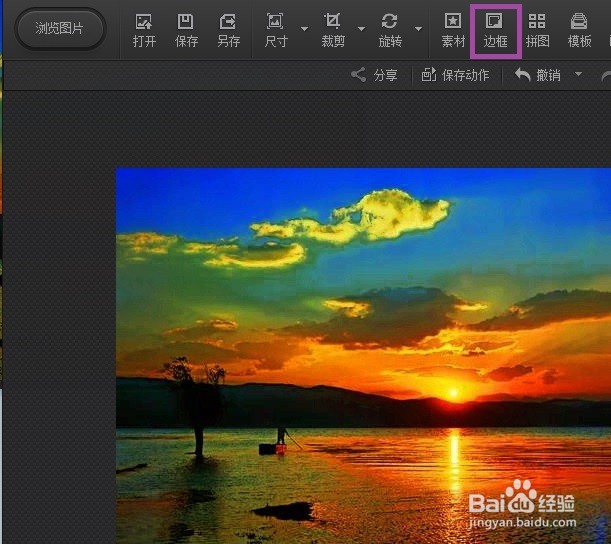Undo with the 撤销 button
The image size is (611, 544).
[x=538, y=75]
